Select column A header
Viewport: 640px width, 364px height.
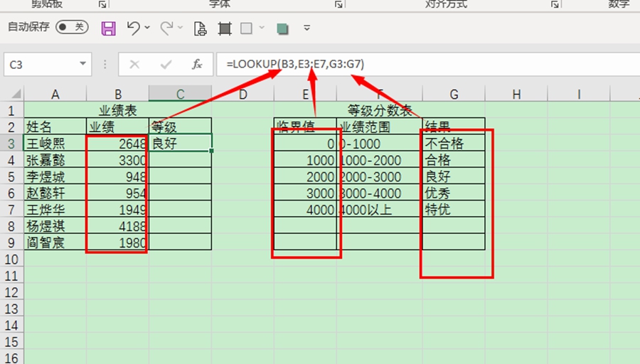point(55,95)
